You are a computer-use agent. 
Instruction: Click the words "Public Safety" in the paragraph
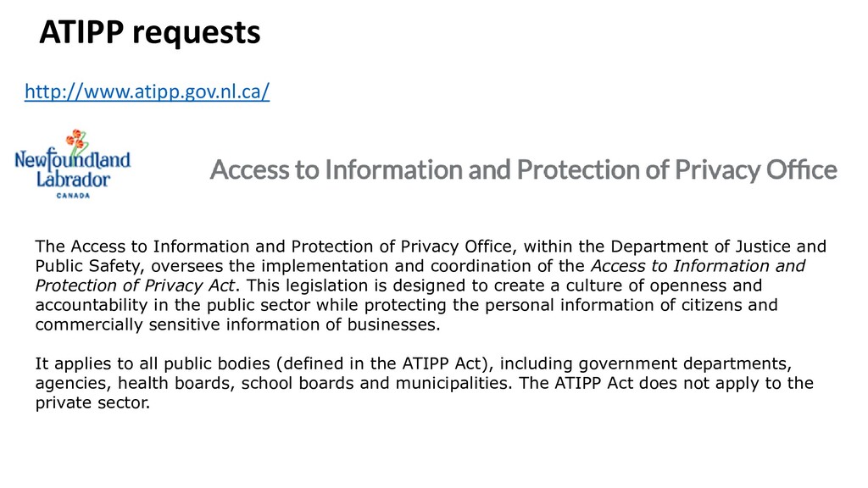[89, 266]
